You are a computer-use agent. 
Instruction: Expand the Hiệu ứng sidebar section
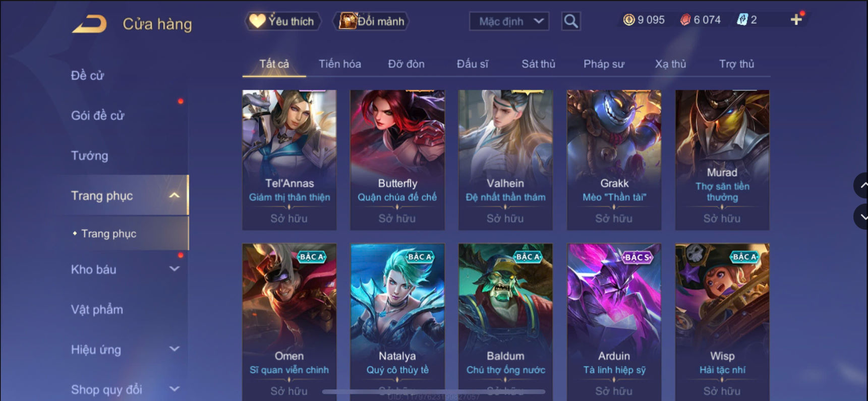click(x=175, y=349)
